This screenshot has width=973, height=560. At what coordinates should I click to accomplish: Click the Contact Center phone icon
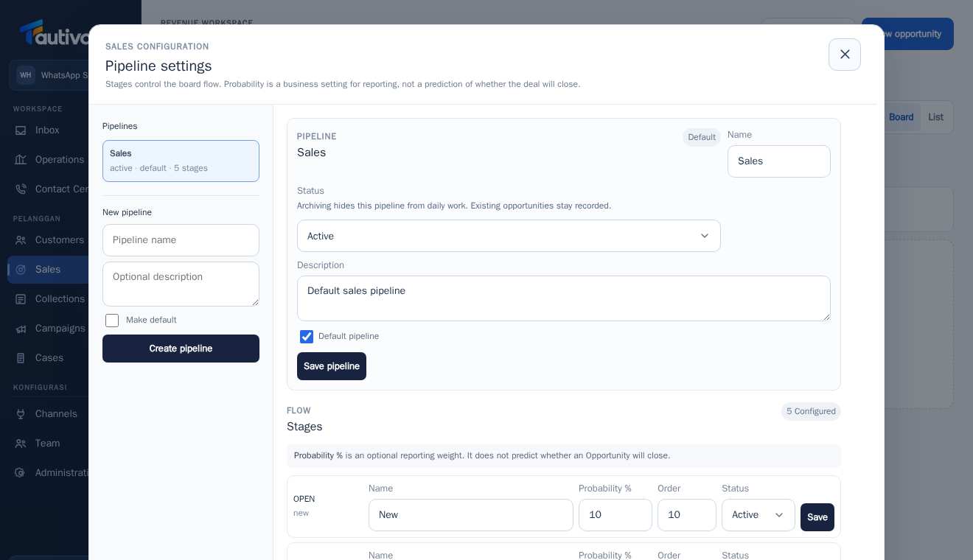coord(21,189)
